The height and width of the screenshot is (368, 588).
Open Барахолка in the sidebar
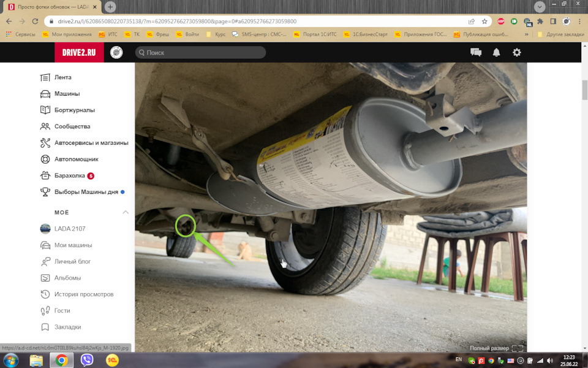coord(69,175)
